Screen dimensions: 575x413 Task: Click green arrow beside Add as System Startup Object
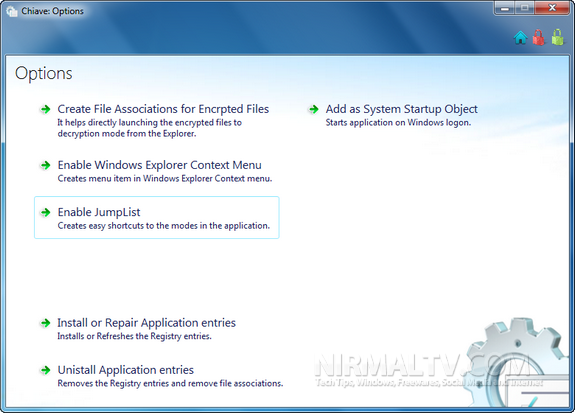click(x=314, y=109)
